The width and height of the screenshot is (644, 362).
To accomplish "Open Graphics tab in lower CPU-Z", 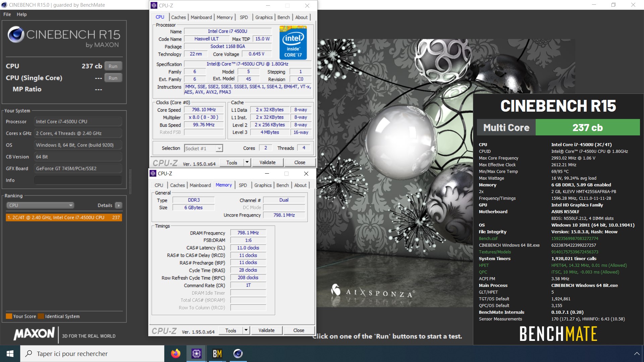I will [263, 185].
